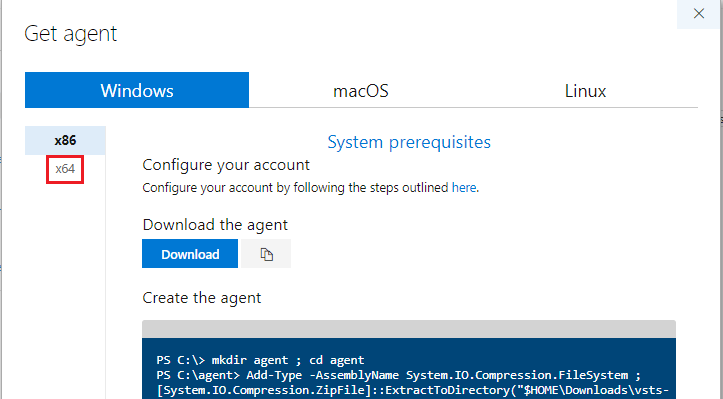The image size is (723, 399).
Task: Open the System prerequisites link
Action: (x=409, y=142)
